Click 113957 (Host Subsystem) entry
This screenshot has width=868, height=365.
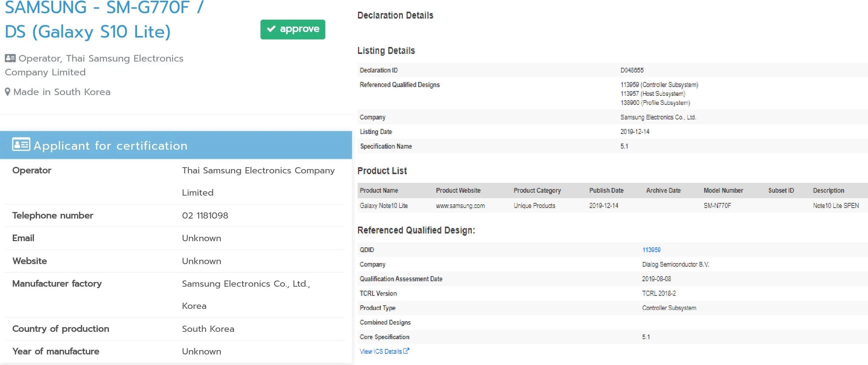click(653, 94)
